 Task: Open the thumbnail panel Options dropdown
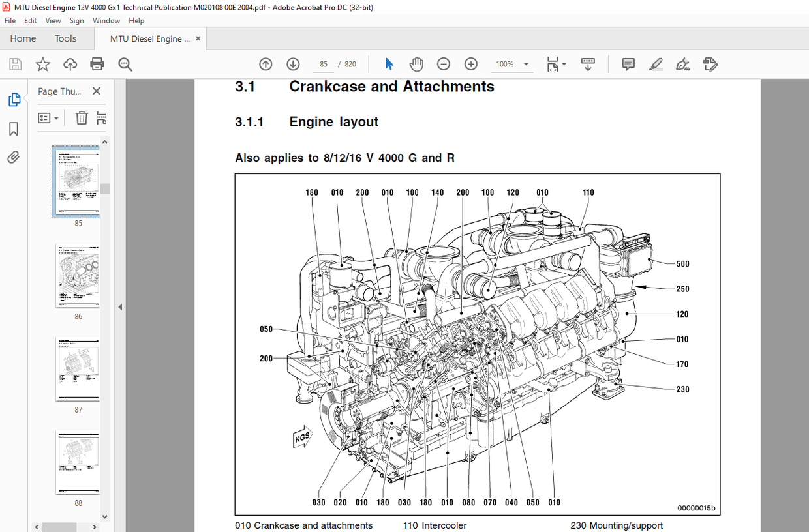(48, 118)
